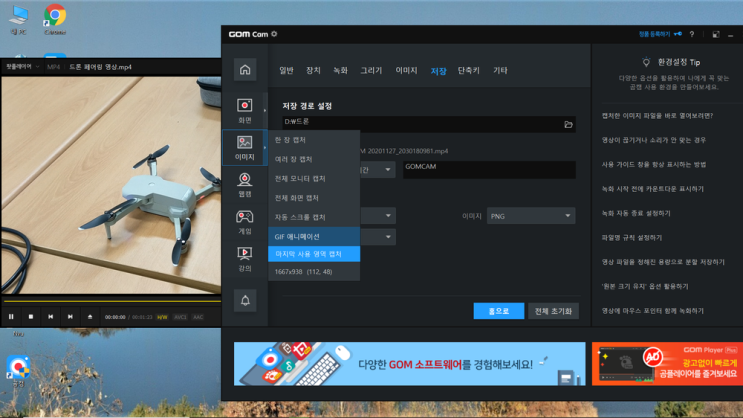The height and width of the screenshot is (418, 743).
Task: Click the 환경설정 Tip lightbulb icon
Action: coord(646,62)
